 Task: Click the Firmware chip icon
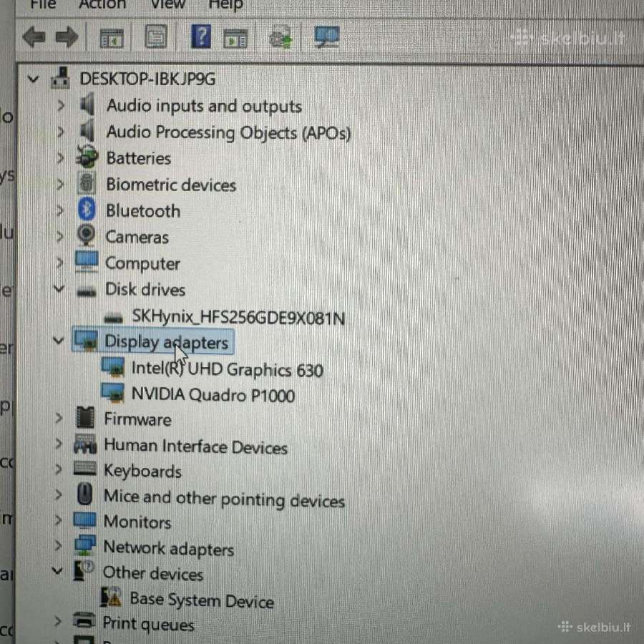click(x=85, y=417)
